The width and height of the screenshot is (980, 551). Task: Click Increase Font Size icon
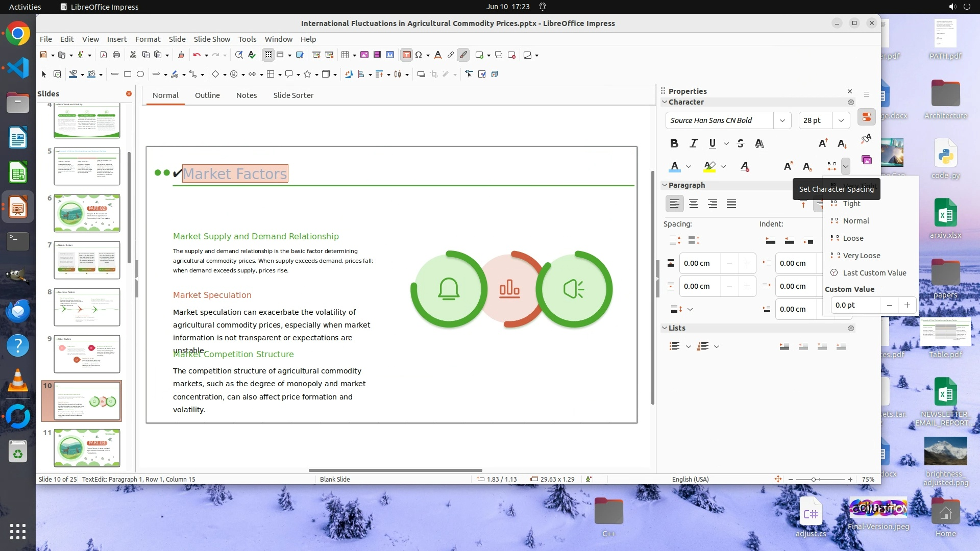(823, 143)
